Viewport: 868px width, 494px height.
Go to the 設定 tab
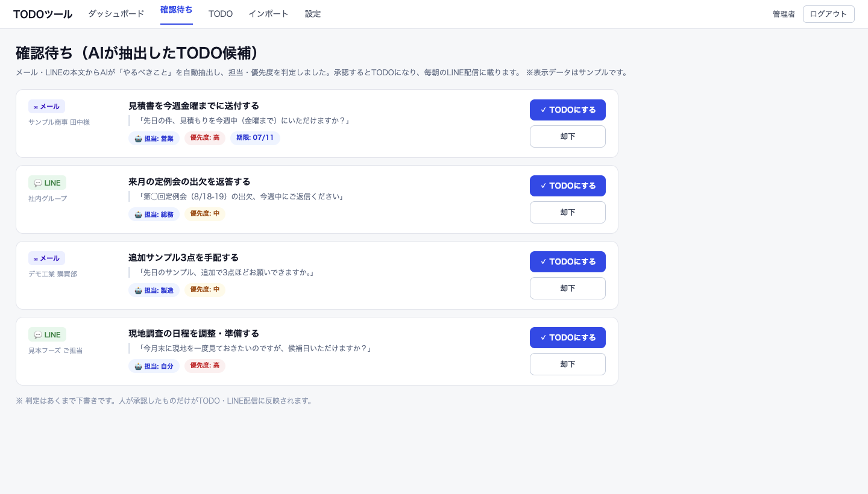point(313,14)
